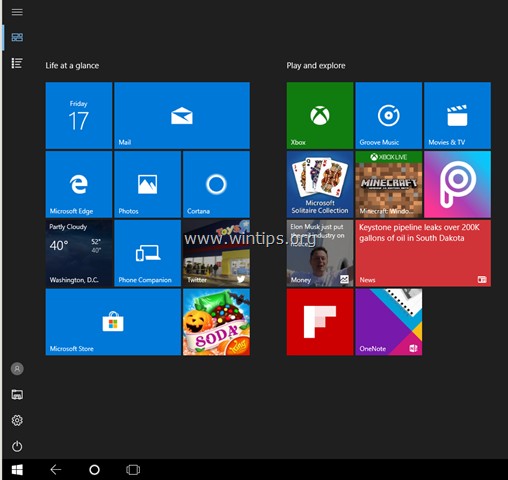Click the user account icon in sidebar
Viewport: 508px width, 480px height.
click(x=17, y=369)
